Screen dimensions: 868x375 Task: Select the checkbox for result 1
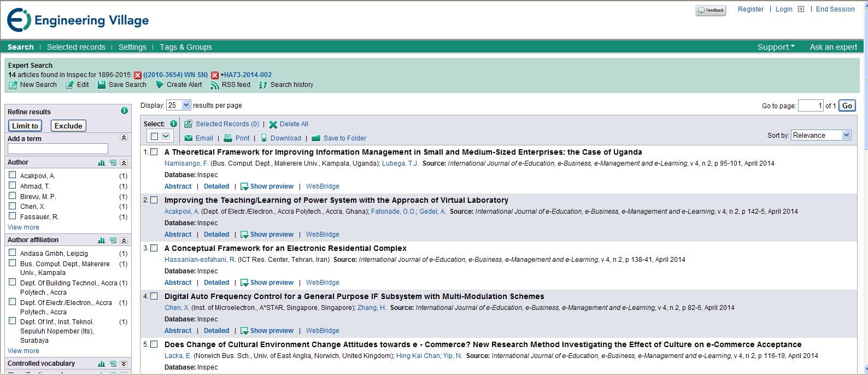point(154,152)
